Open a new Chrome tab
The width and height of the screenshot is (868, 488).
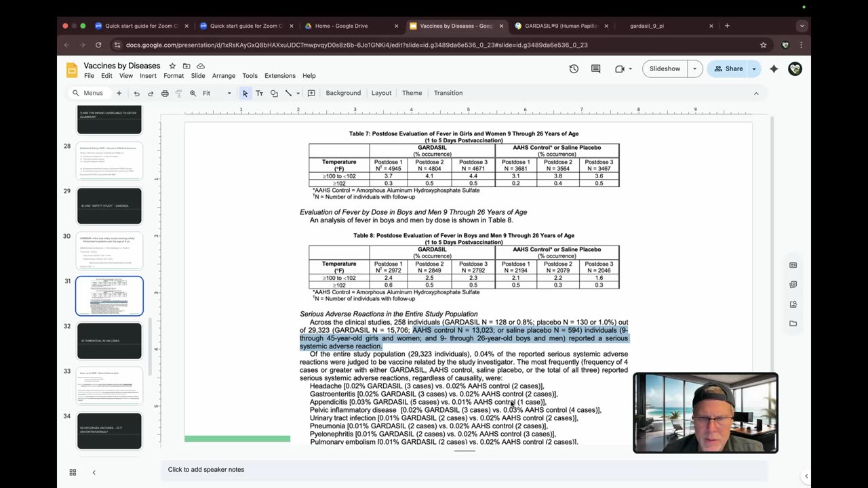[727, 26]
